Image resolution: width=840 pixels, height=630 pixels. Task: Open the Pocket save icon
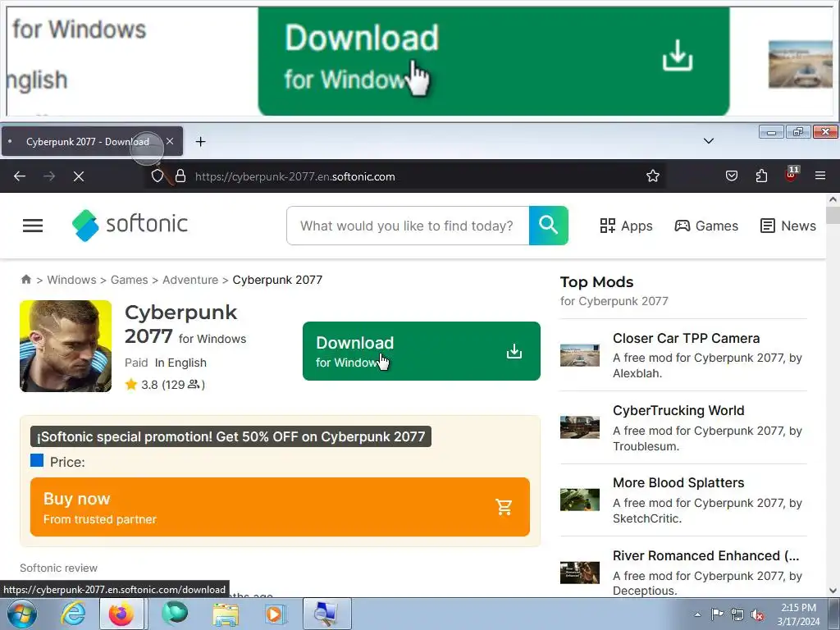click(x=732, y=176)
